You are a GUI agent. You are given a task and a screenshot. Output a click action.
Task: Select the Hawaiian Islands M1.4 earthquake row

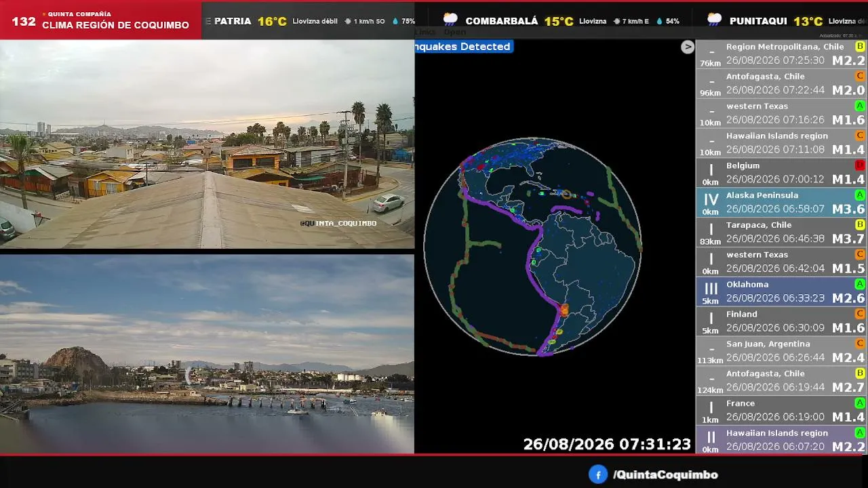pos(781,144)
